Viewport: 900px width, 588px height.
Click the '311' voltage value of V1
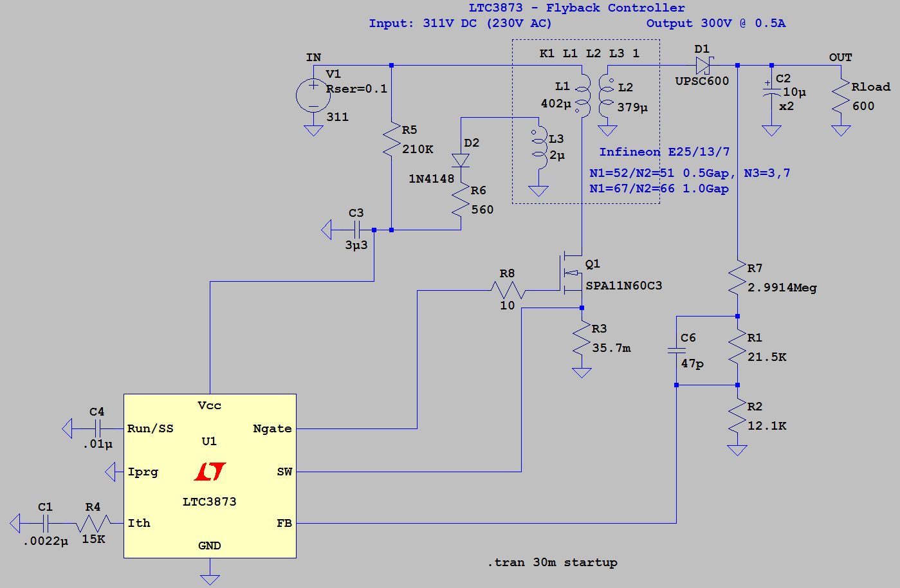pyautogui.click(x=337, y=117)
